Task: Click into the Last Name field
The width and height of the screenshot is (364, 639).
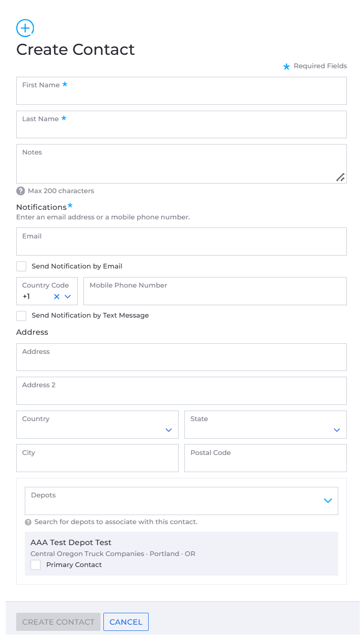Action: tap(182, 124)
